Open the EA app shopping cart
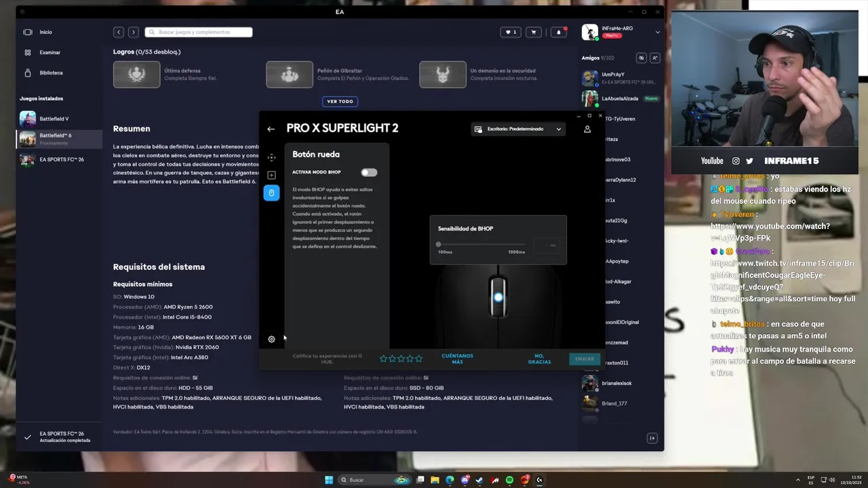Screen dimensions: 868x488 534,32
